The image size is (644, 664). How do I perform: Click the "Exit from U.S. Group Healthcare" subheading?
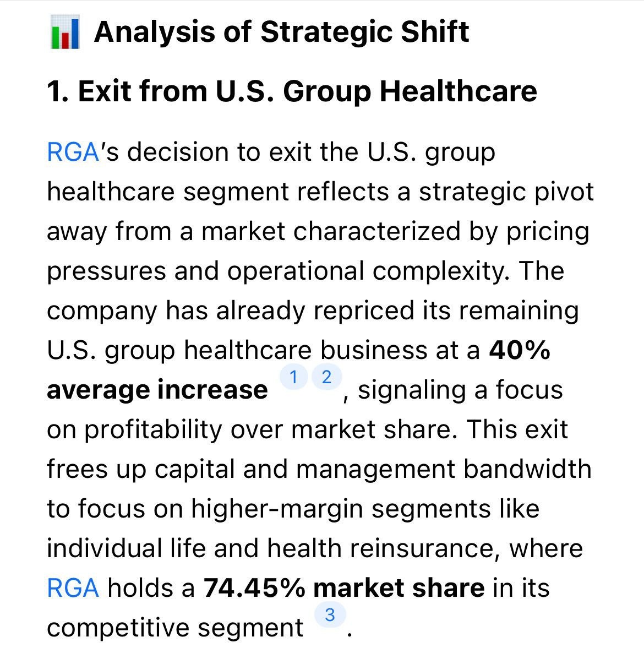click(292, 91)
